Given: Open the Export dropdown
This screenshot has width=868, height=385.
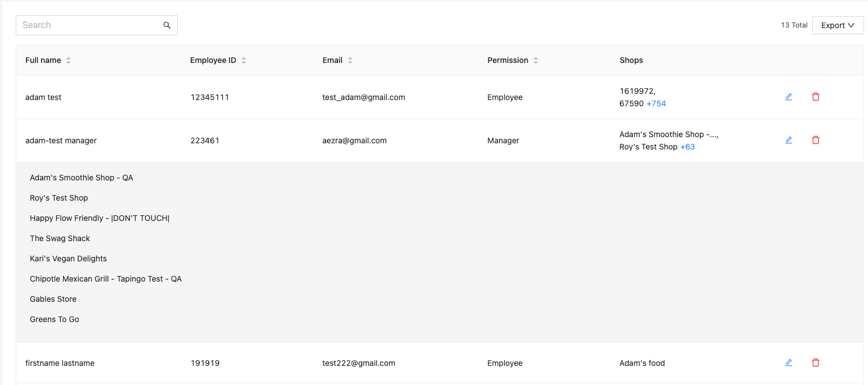Looking at the screenshot, I should tap(838, 25).
